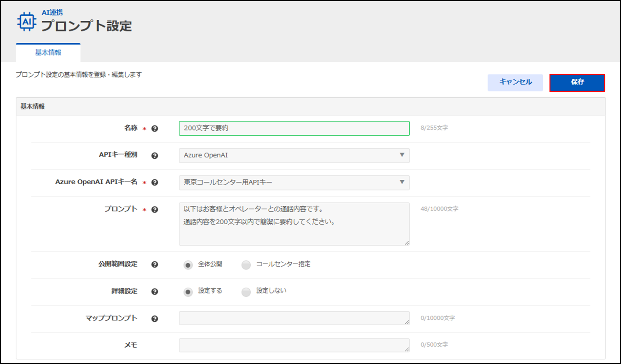Select 設定する radio button
This screenshot has height=364, width=621.
pyautogui.click(x=188, y=292)
